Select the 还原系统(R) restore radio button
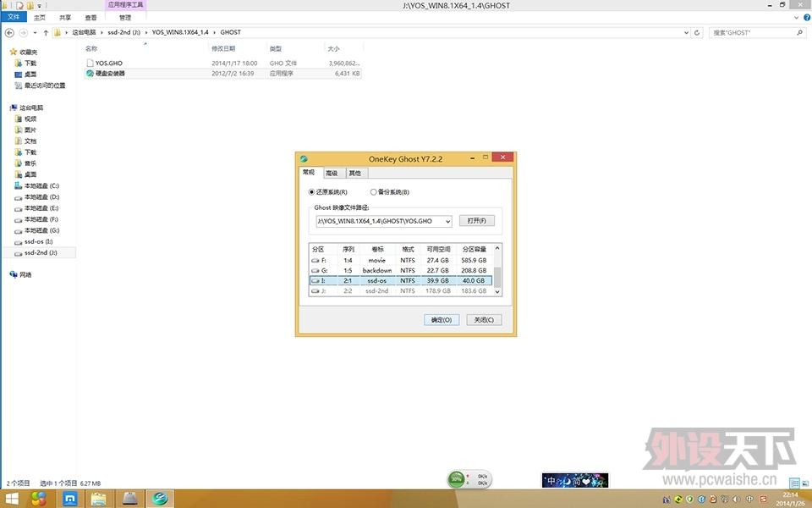Screen dimensions: 812x508 coord(312,192)
